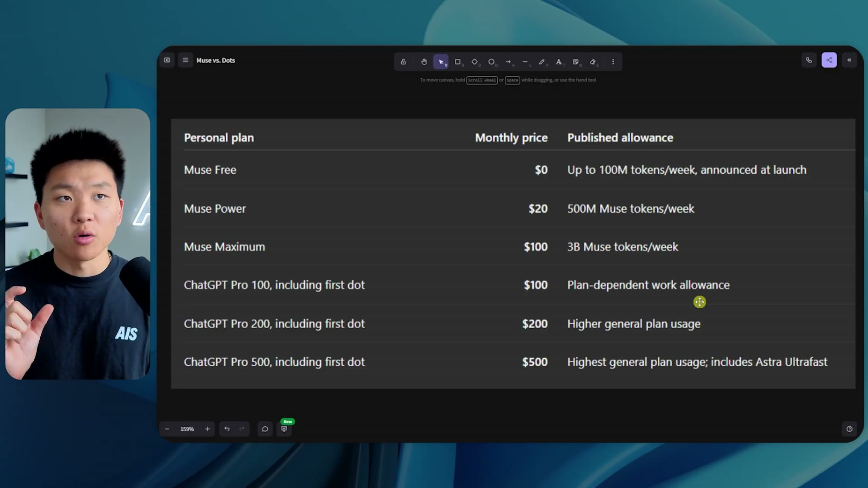Select ChatGPT Pro 200, including first dot

point(274,324)
